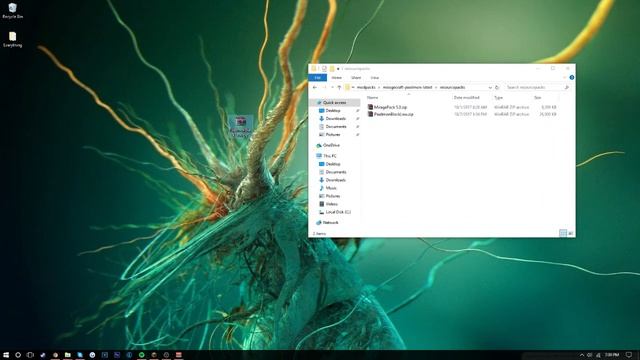Open the Windows Start menu

pyautogui.click(x=6, y=355)
